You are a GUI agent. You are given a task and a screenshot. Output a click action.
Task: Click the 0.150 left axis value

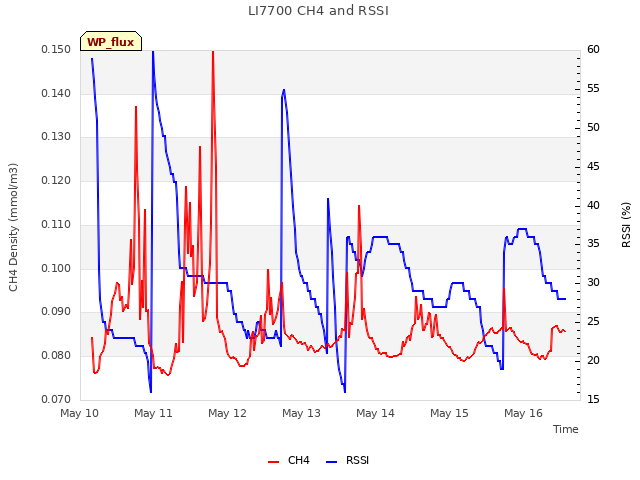pos(56,50)
